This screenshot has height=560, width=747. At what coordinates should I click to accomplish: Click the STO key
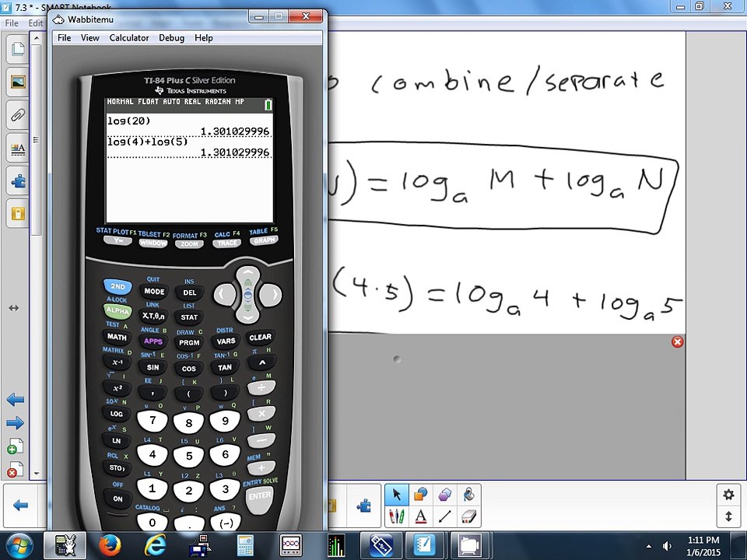pos(117,467)
